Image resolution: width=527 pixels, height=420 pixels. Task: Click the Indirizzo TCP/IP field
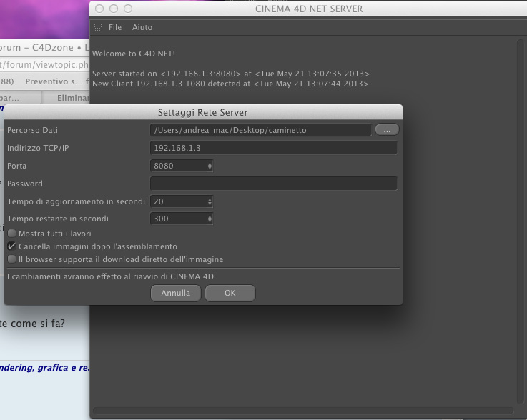[x=274, y=148]
